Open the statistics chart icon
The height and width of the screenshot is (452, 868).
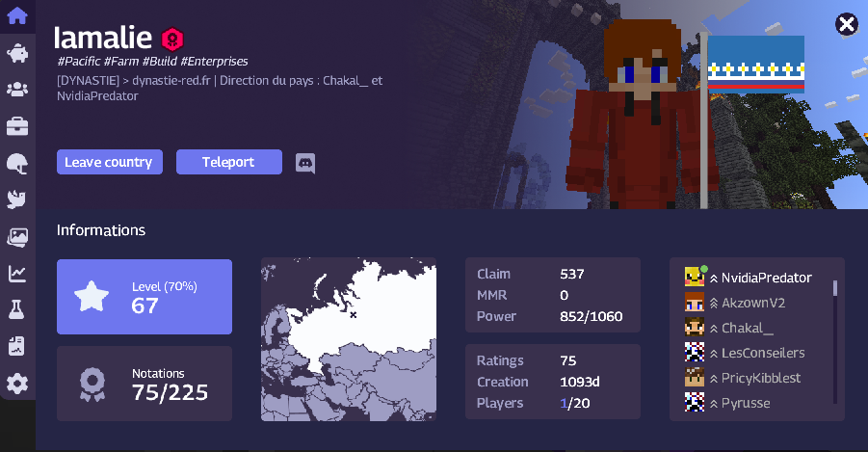(x=17, y=273)
